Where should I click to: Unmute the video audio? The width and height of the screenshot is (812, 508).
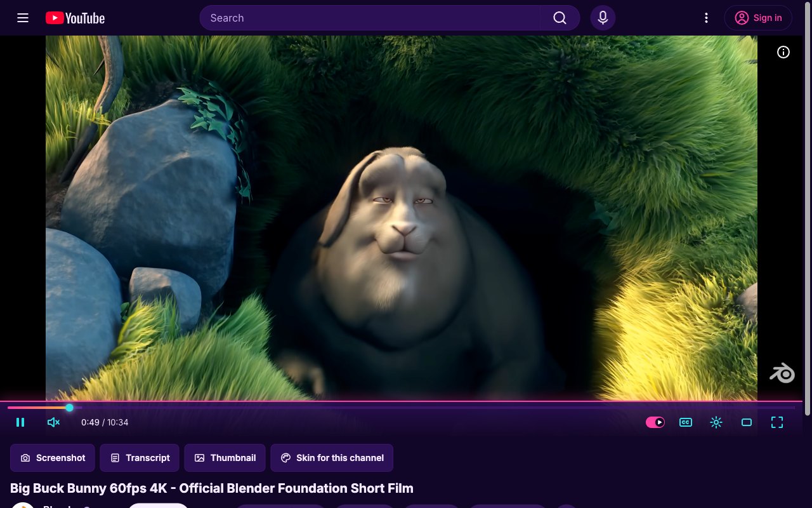[53, 422]
